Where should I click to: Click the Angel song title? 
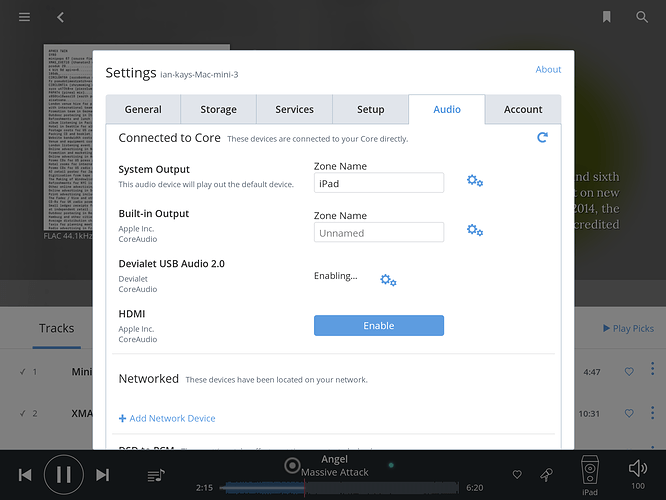(x=334, y=459)
